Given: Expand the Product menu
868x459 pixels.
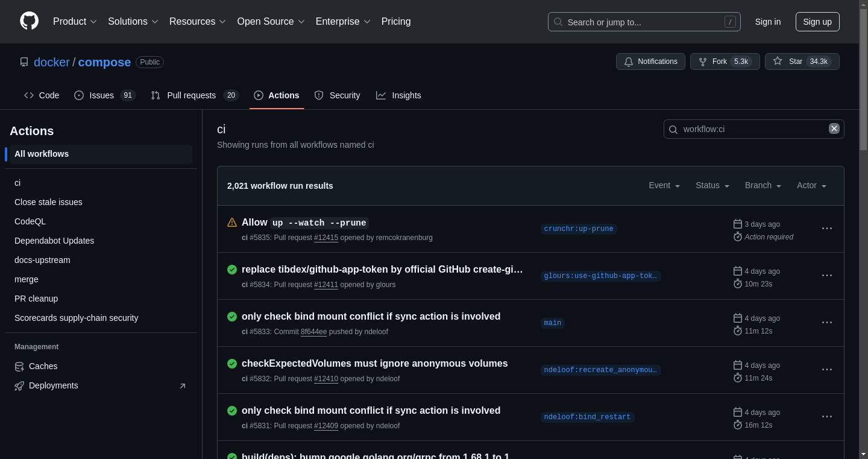Looking at the screenshot, I should pyautogui.click(x=75, y=22).
